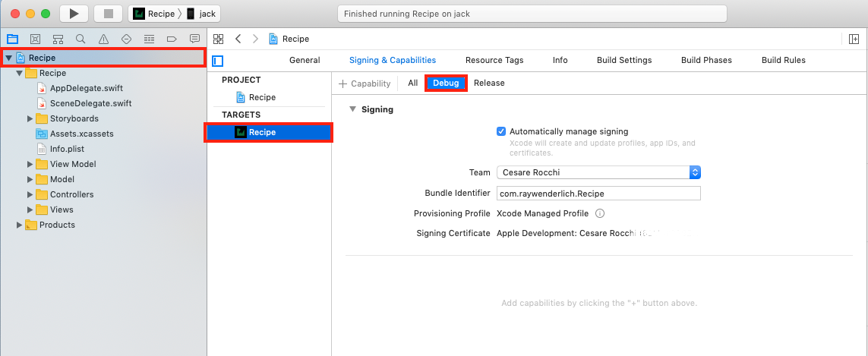Viewport: 868px width, 356px height.
Task: Stop the running task
Action: click(x=109, y=14)
